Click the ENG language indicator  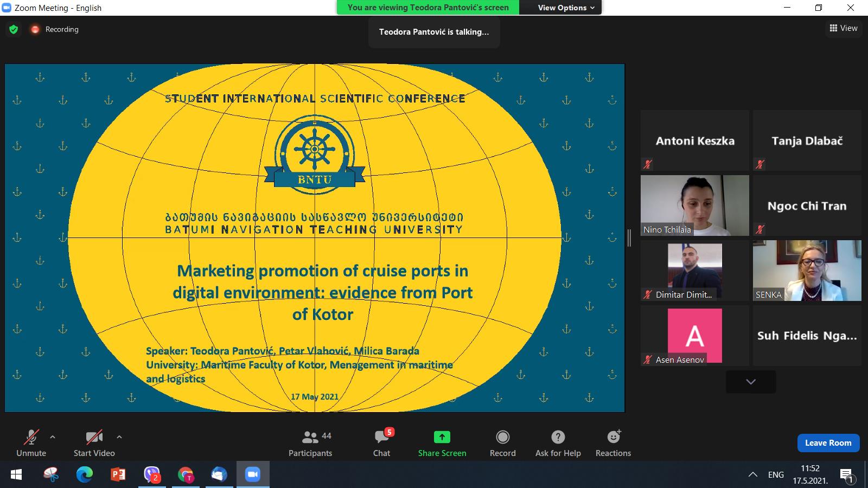point(776,475)
